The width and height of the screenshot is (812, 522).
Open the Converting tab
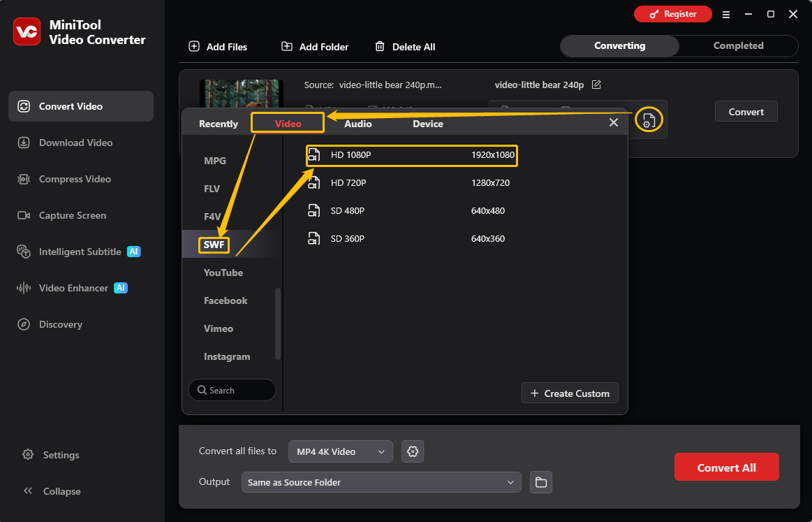619,45
